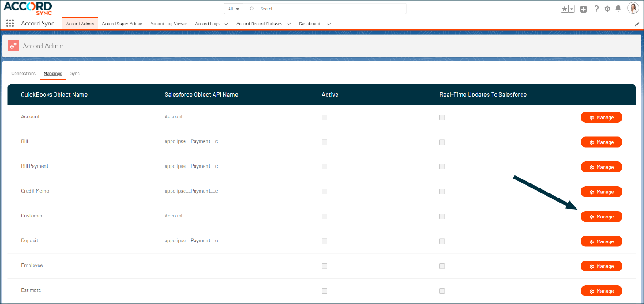Toggle Active checkbox for Account row

click(325, 117)
